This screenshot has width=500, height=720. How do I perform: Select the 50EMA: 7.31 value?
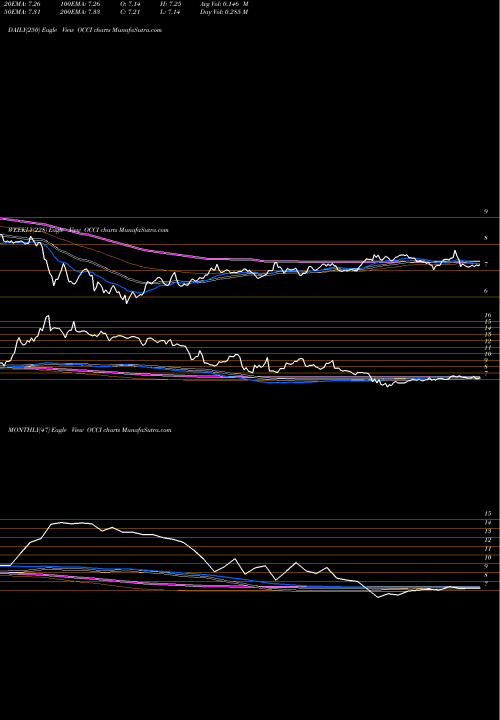click(x=23, y=12)
